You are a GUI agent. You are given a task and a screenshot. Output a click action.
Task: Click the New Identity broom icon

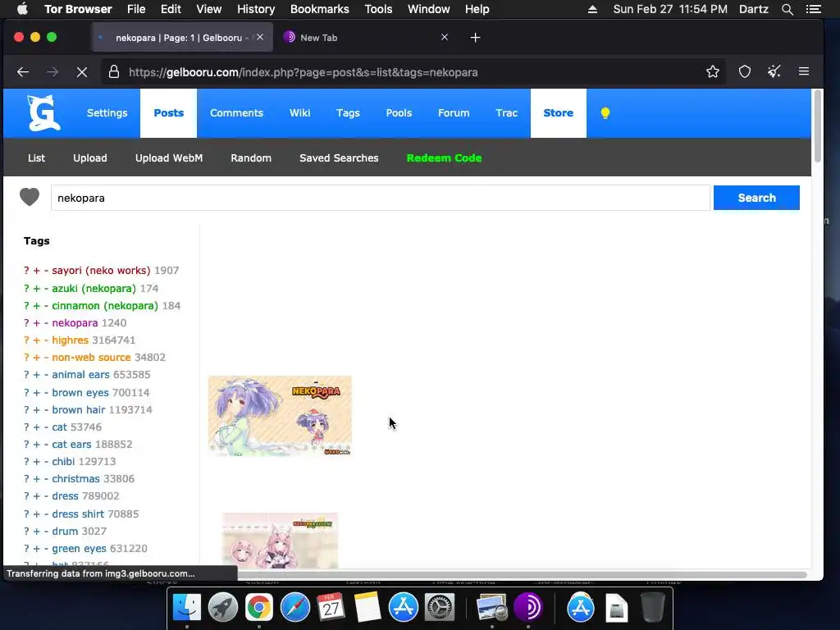point(774,72)
